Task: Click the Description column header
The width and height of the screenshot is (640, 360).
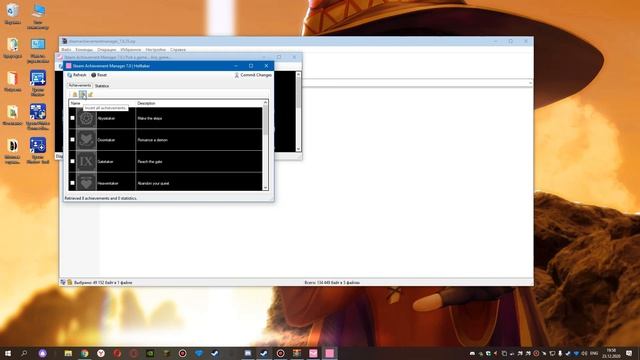Action: tap(199, 103)
